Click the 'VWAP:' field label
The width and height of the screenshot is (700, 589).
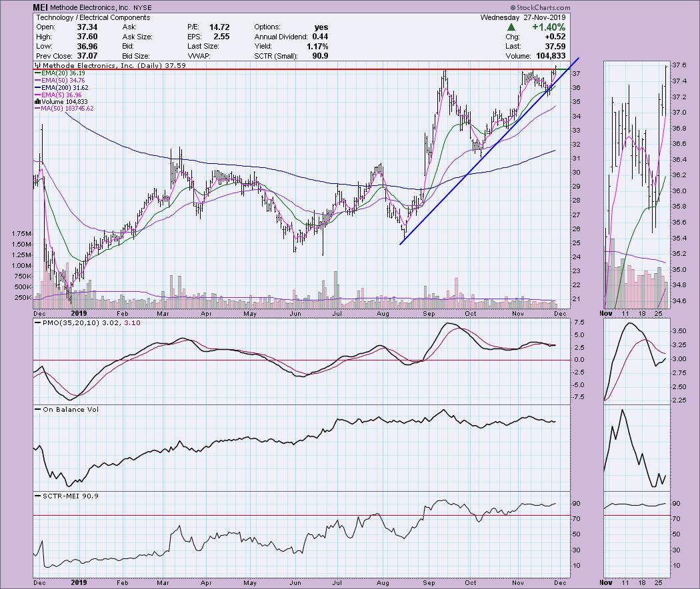[199, 56]
